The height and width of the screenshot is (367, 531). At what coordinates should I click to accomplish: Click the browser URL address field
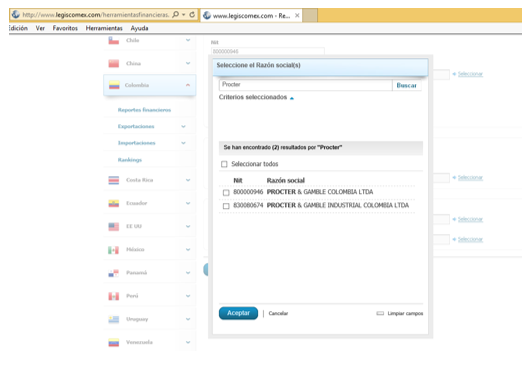click(95, 15)
